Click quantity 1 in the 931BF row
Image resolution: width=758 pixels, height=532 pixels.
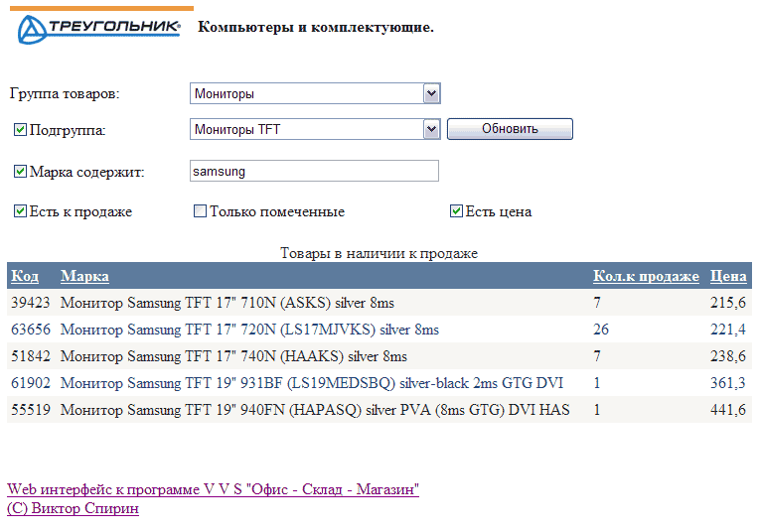pos(596,383)
